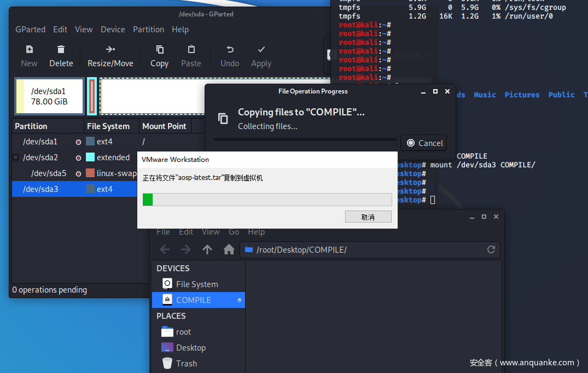Viewport: 588px width, 373px height.
Task: Open Trash in the Places sidebar
Action: [x=186, y=363]
